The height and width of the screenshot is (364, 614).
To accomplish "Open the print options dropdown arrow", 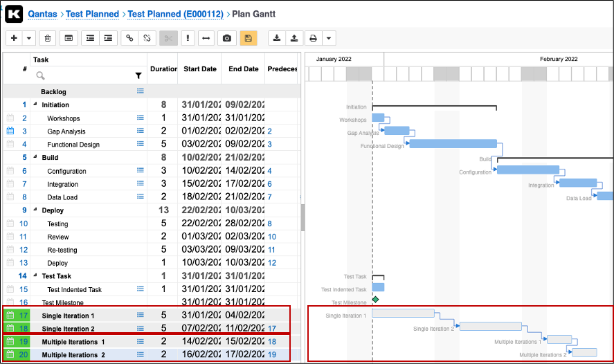I will tap(329, 38).
